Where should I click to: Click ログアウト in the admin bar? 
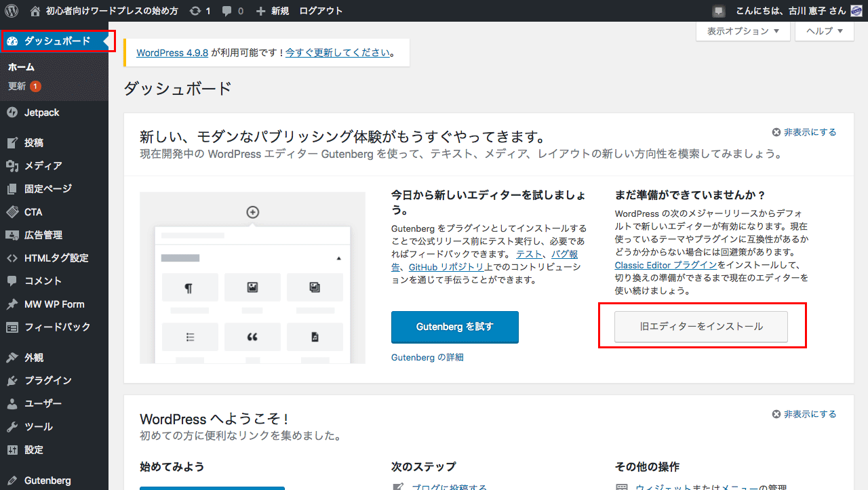[x=321, y=11]
